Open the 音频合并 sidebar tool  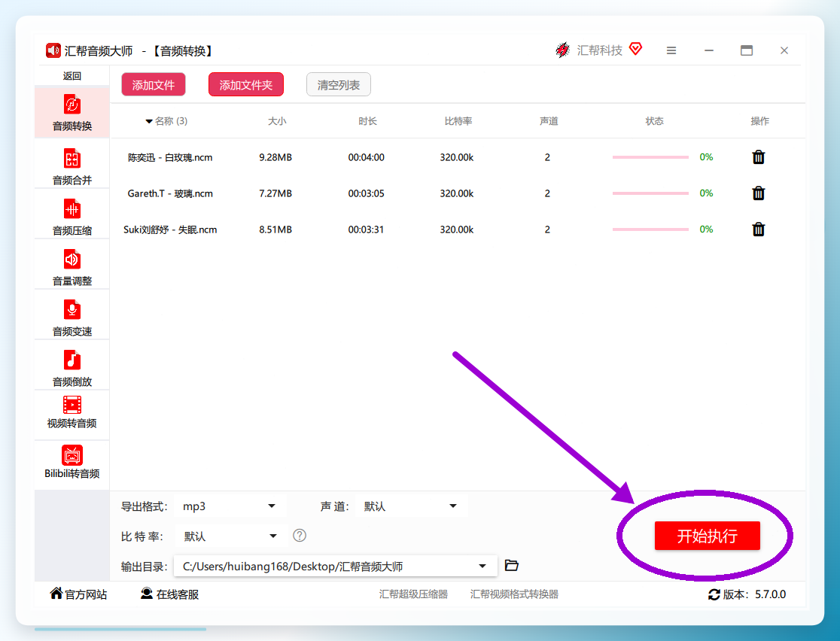pos(72,166)
